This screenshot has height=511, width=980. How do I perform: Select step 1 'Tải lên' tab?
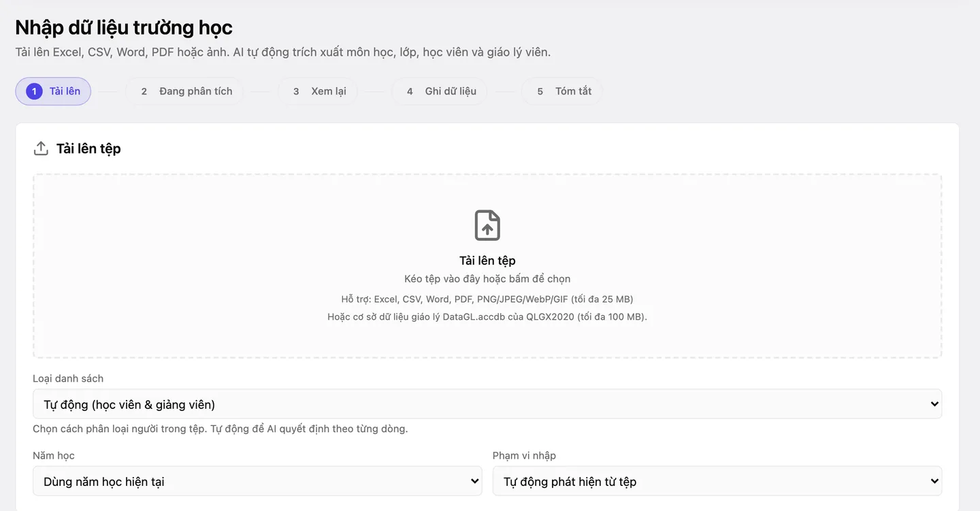pos(53,91)
